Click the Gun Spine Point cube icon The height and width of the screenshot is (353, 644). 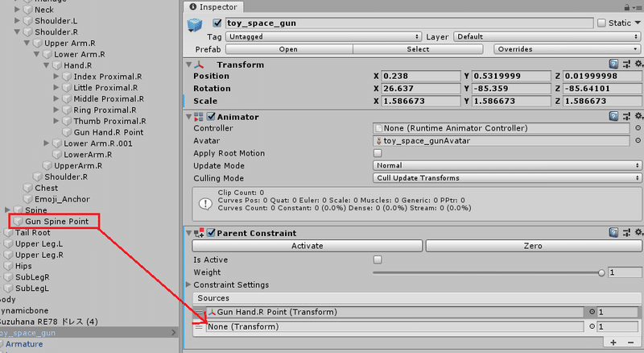[18, 222]
